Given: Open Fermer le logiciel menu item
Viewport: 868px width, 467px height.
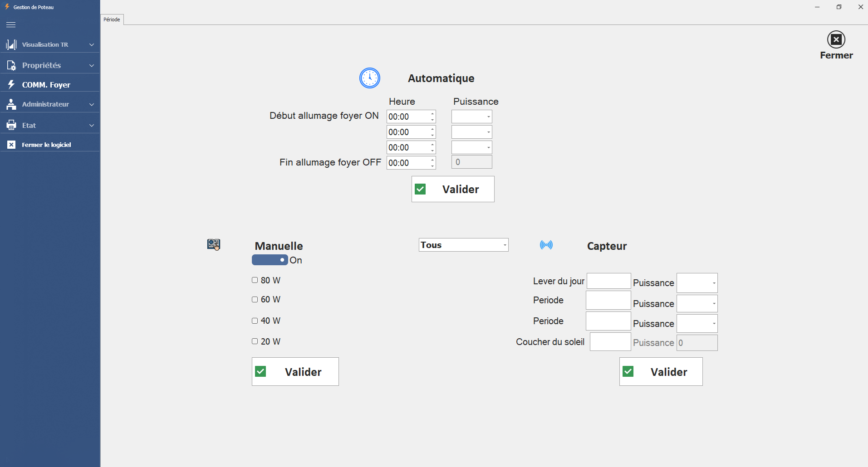Looking at the screenshot, I should (x=46, y=145).
